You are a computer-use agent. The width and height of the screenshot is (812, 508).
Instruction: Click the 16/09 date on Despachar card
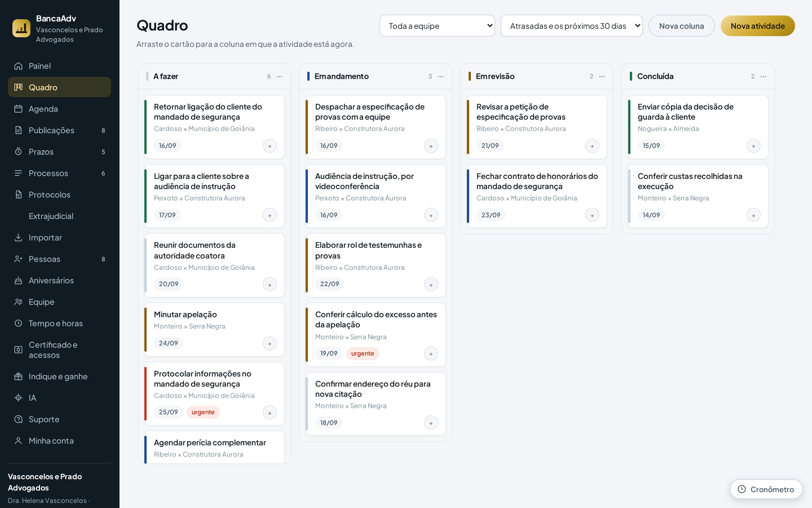pos(329,146)
